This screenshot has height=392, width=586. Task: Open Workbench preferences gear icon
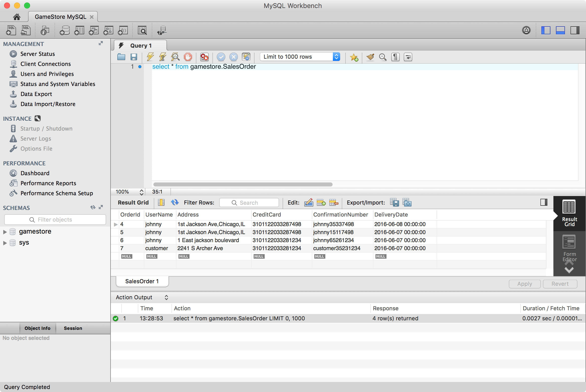pyautogui.click(x=526, y=30)
